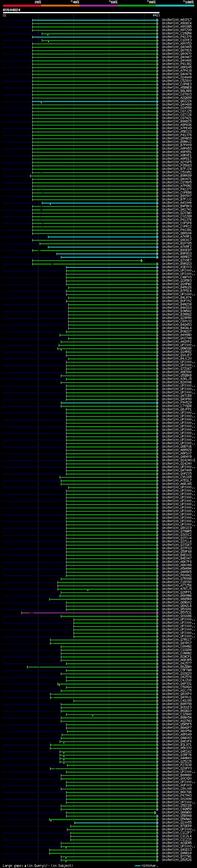Select hit label UniRef100_O24449
Viewport: 197px width, 868px height.
176,78
